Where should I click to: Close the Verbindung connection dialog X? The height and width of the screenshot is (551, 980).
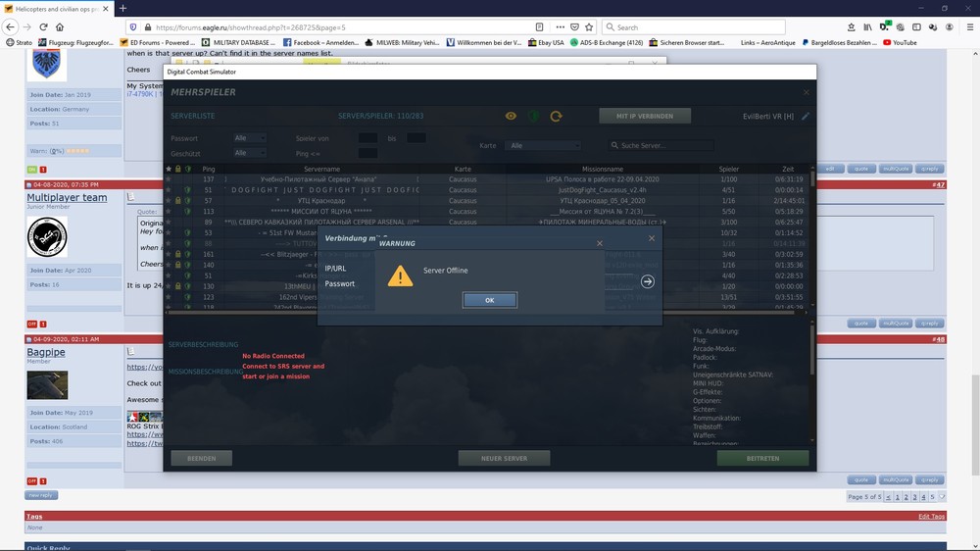coord(652,238)
